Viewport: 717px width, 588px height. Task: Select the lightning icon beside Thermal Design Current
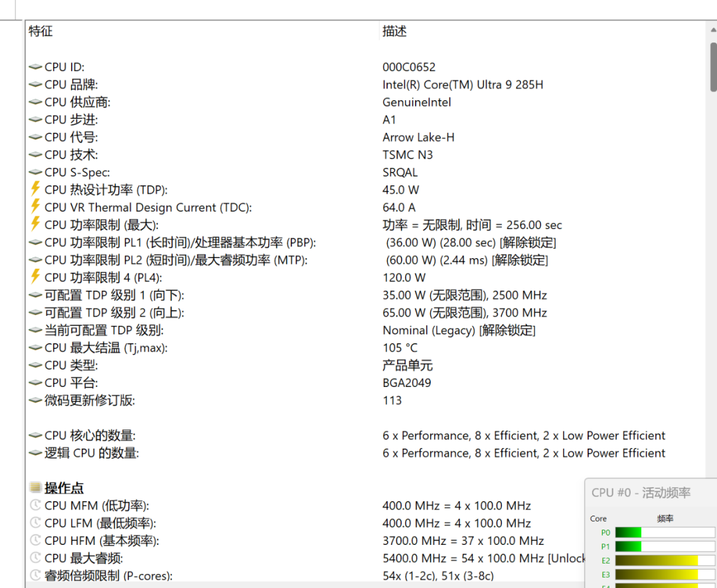click(x=35, y=206)
